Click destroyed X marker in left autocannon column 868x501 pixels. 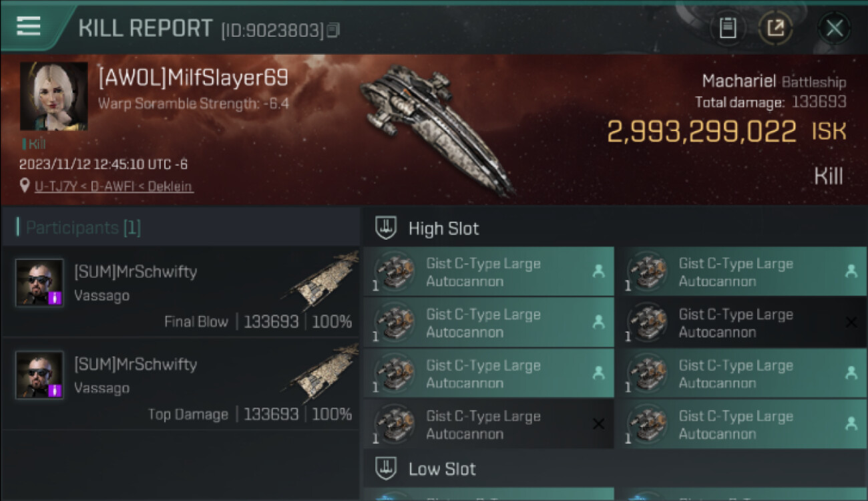tap(598, 424)
